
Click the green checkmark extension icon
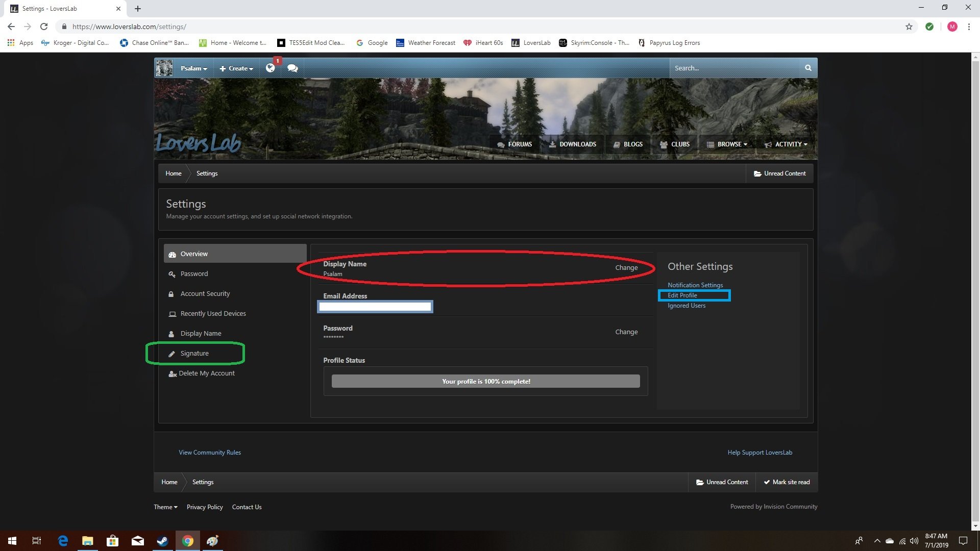[929, 27]
